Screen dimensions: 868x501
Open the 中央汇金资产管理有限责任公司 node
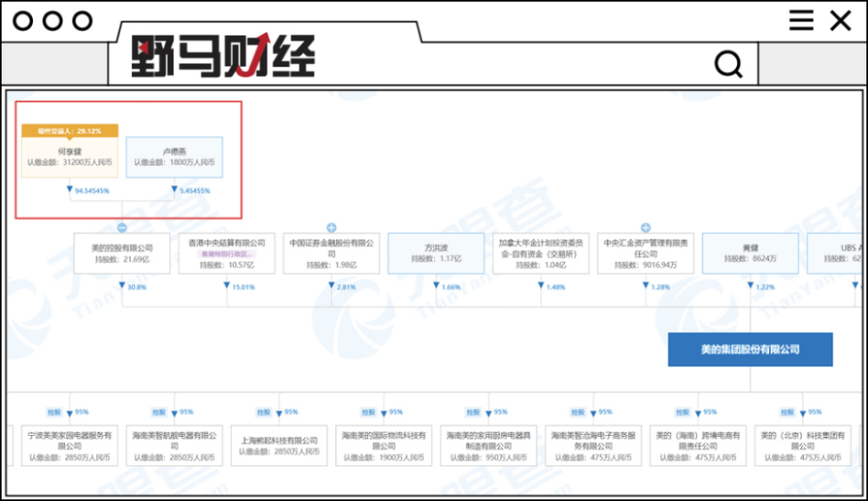[646, 254]
